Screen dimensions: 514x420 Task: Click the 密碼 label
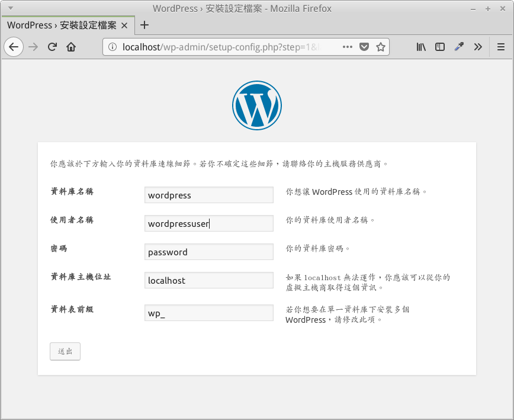pyautogui.click(x=59, y=248)
